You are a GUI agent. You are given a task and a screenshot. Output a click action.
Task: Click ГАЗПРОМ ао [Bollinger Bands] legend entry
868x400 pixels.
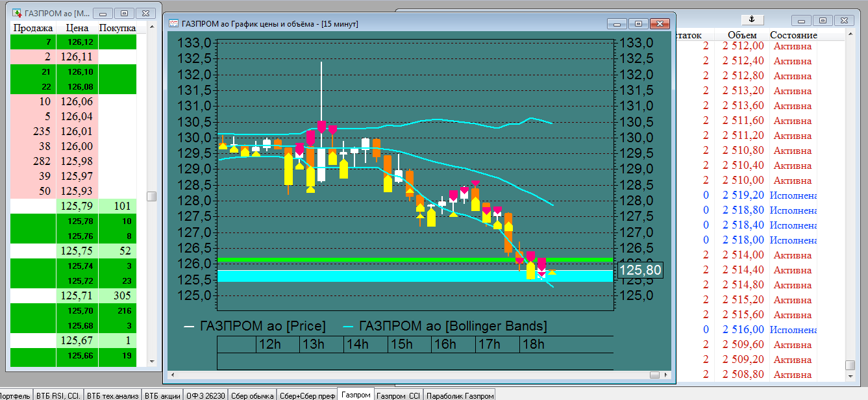click(445, 326)
